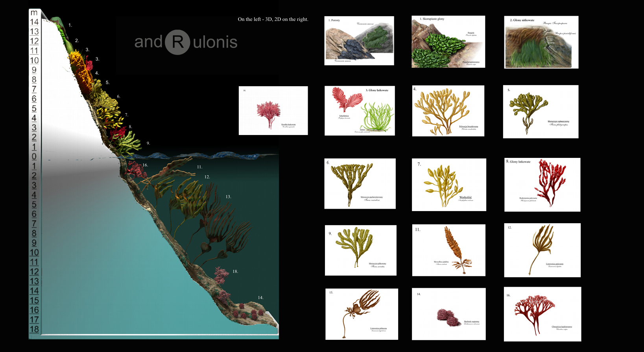This screenshot has height=352, width=644.
Task: Click marker '5.' on the 3D cliff diagram
Action: 107,83
